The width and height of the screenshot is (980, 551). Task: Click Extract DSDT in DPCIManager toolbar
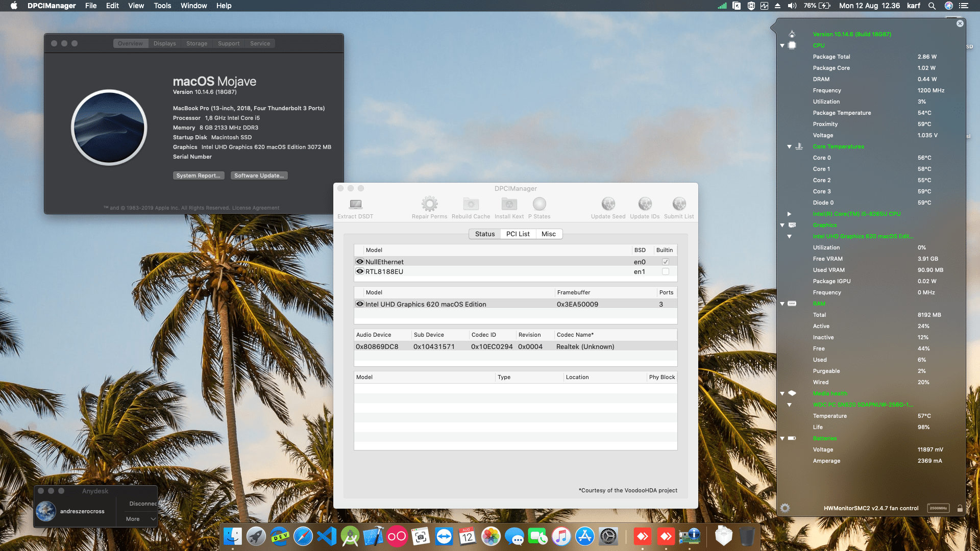pos(355,208)
